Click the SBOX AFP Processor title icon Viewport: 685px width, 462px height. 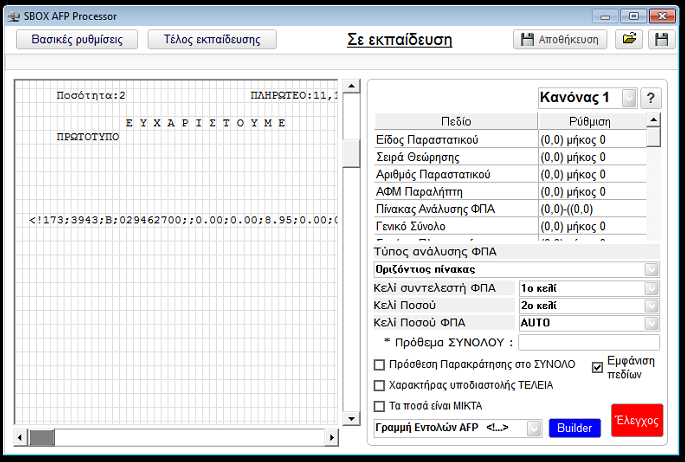[x=14, y=17]
